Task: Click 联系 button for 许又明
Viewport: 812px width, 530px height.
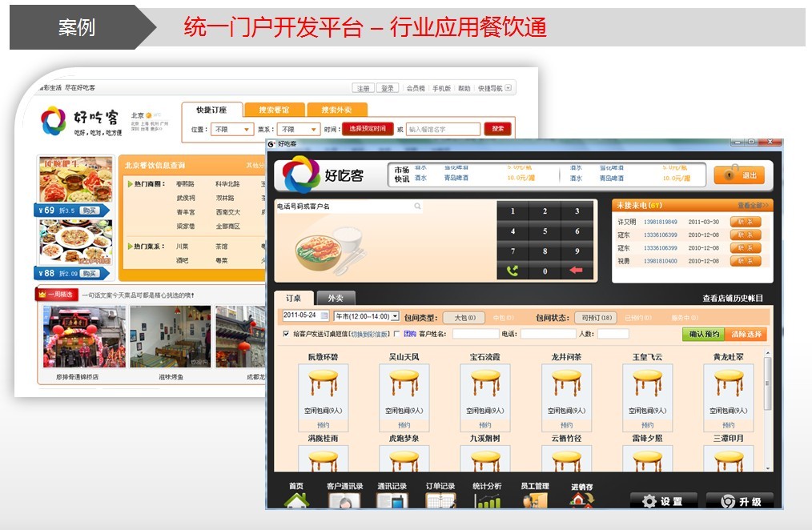Action: point(746,222)
